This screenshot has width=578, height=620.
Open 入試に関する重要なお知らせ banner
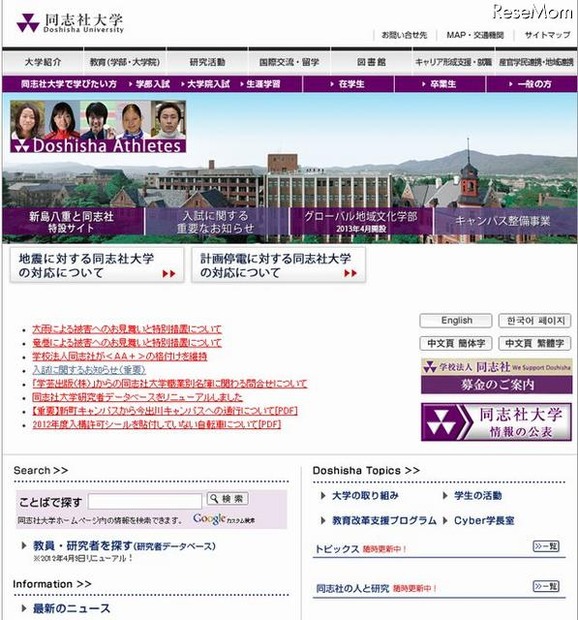coord(216,221)
